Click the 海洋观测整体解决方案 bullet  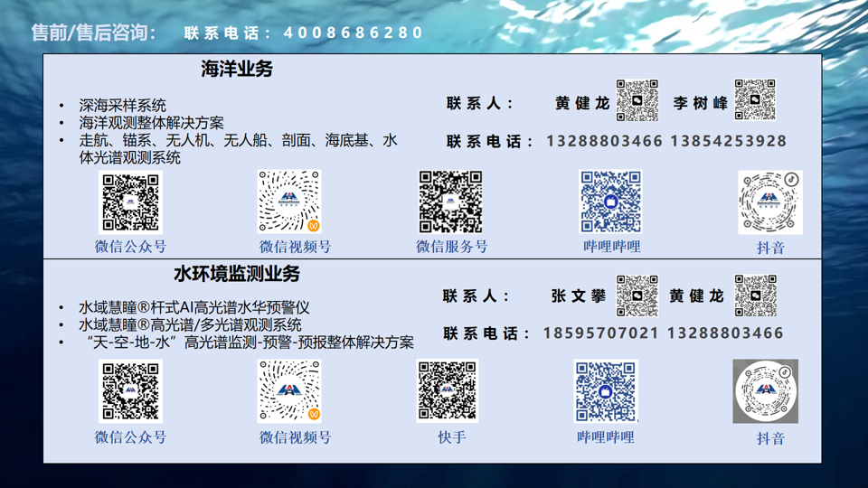[152, 123]
